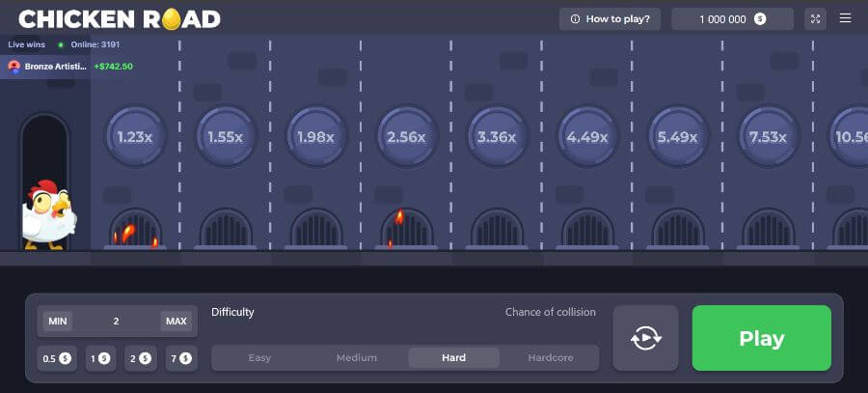Click the auto-play refresh arrows icon

pyautogui.click(x=645, y=338)
